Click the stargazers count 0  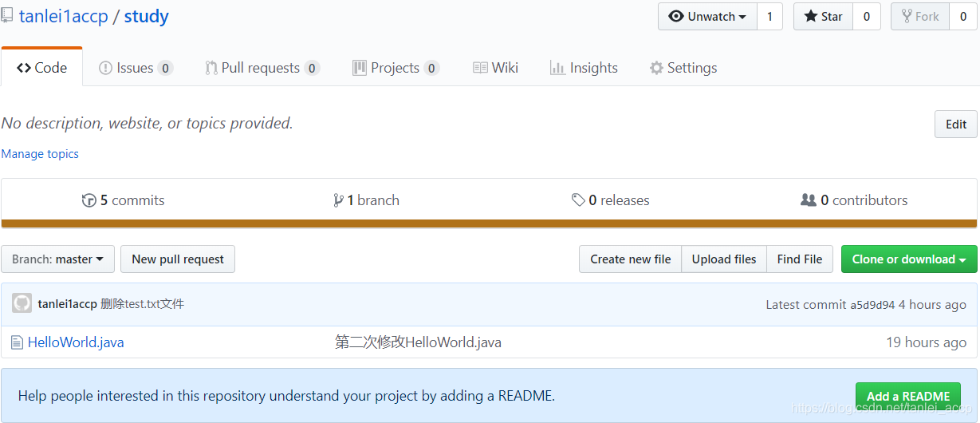tap(867, 17)
